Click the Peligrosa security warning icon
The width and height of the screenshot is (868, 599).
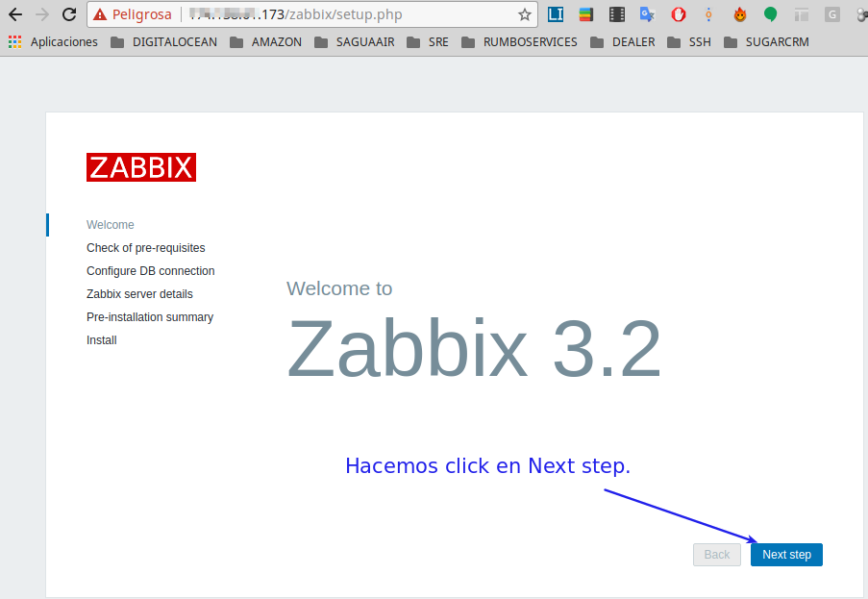pyautogui.click(x=100, y=14)
